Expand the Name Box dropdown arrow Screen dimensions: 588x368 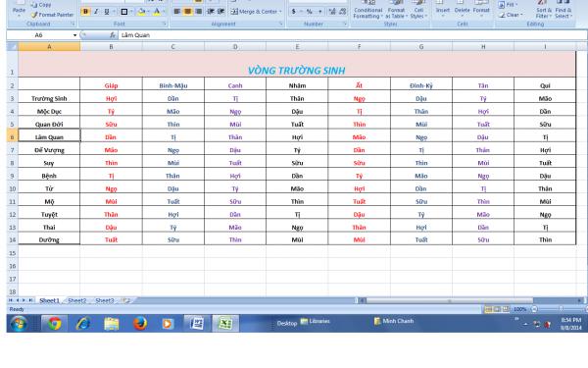tap(75, 35)
